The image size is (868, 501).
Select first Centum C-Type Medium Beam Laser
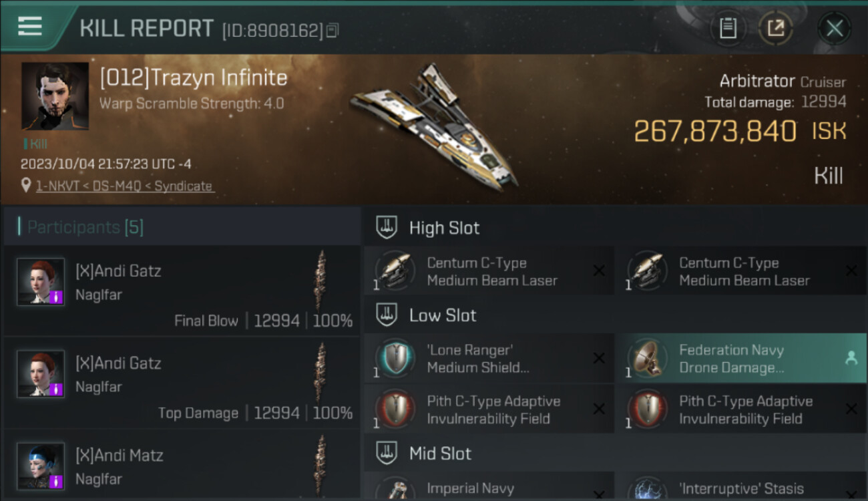pos(489,271)
